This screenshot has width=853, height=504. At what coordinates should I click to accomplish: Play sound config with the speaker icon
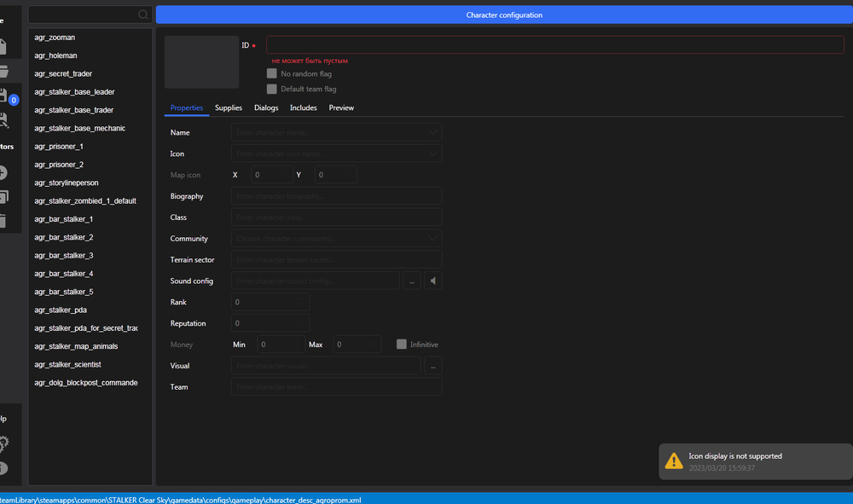432,281
